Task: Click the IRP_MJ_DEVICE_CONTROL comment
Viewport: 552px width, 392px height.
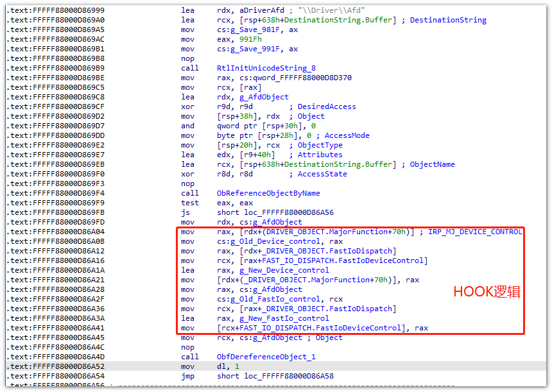Action: (x=476, y=232)
